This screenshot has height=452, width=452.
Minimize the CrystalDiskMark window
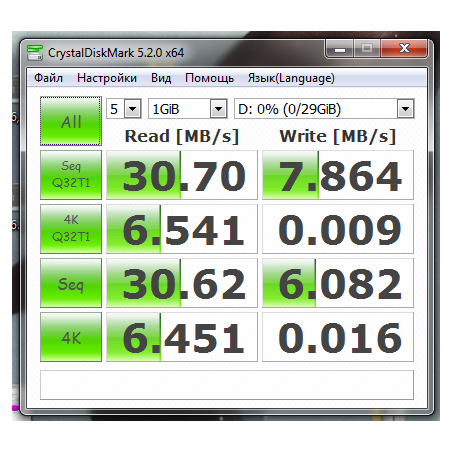coord(340,49)
